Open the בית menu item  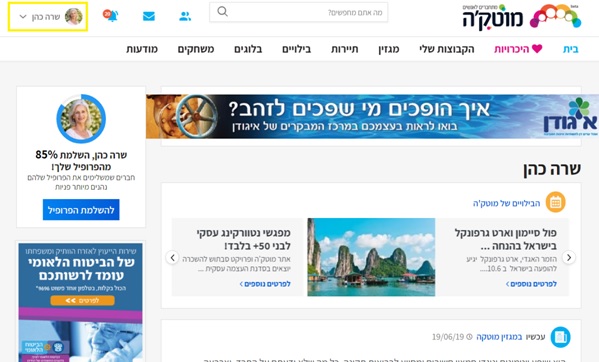coord(571,49)
